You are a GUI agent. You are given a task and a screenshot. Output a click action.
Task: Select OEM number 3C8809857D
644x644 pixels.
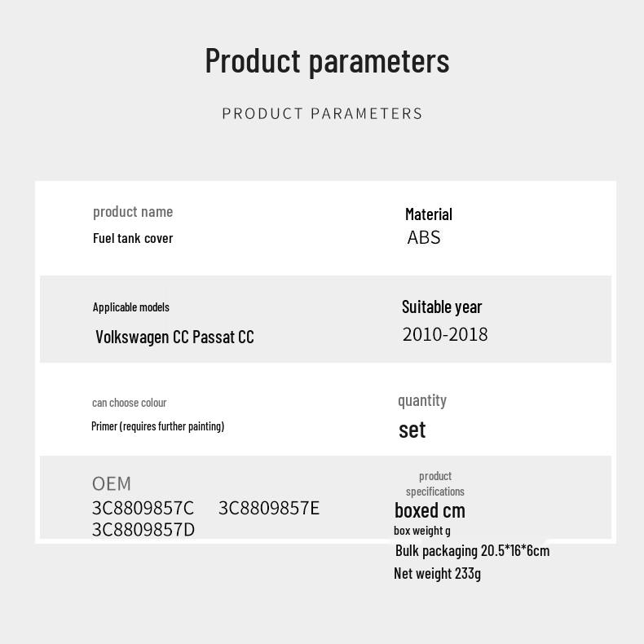point(143,530)
